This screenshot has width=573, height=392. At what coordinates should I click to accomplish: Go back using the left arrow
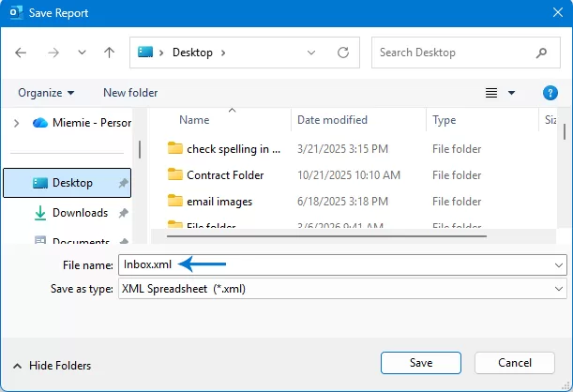(21, 53)
